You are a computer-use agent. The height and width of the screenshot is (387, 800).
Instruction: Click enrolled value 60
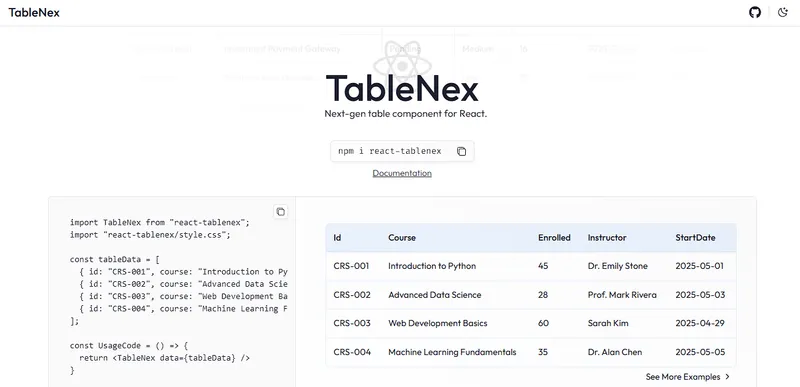pyautogui.click(x=543, y=323)
